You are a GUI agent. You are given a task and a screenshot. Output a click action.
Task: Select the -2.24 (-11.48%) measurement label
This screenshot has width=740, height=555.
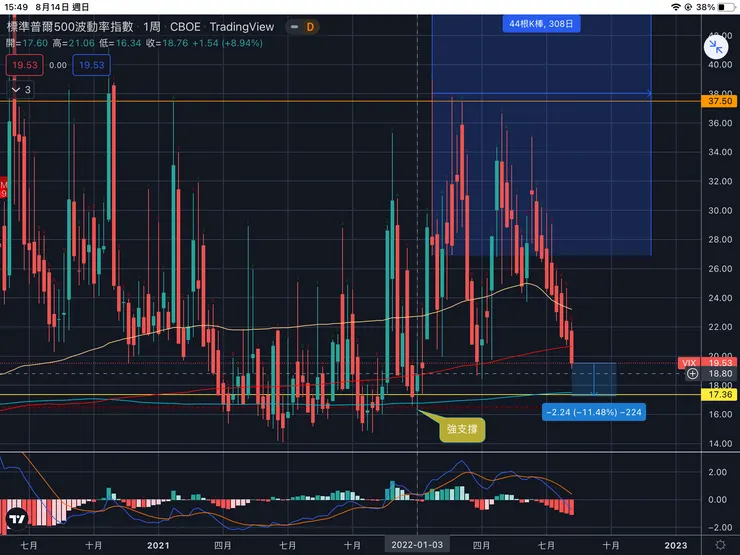click(594, 412)
